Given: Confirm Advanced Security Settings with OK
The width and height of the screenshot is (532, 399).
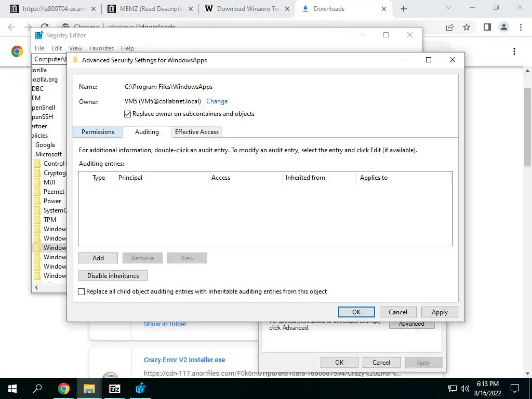Looking at the screenshot, I should coord(356,312).
